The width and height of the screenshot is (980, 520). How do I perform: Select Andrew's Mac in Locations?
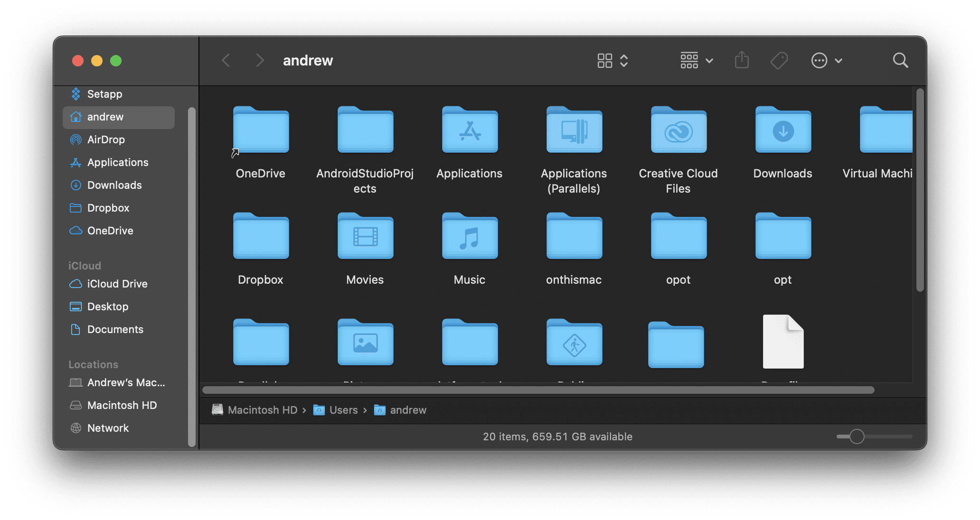tap(119, 382)
